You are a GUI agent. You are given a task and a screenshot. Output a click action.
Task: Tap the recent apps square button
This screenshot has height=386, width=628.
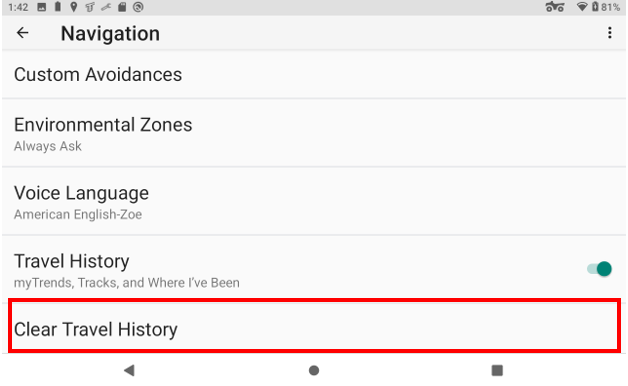tap(497, 370)
